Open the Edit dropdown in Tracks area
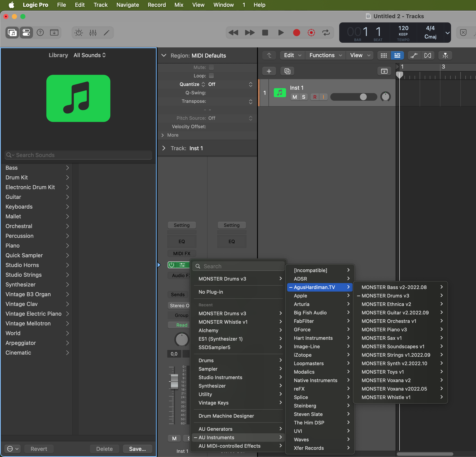This screenshot has width=476, height=457. pos(293,55)
